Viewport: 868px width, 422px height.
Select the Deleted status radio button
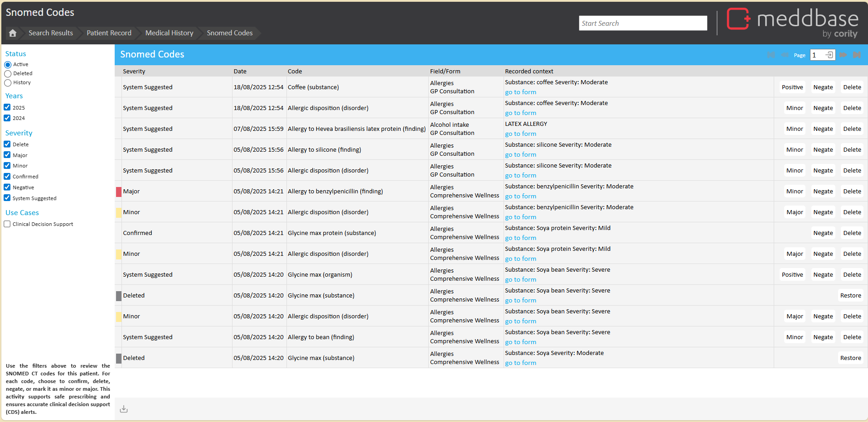tap(8, 74)
